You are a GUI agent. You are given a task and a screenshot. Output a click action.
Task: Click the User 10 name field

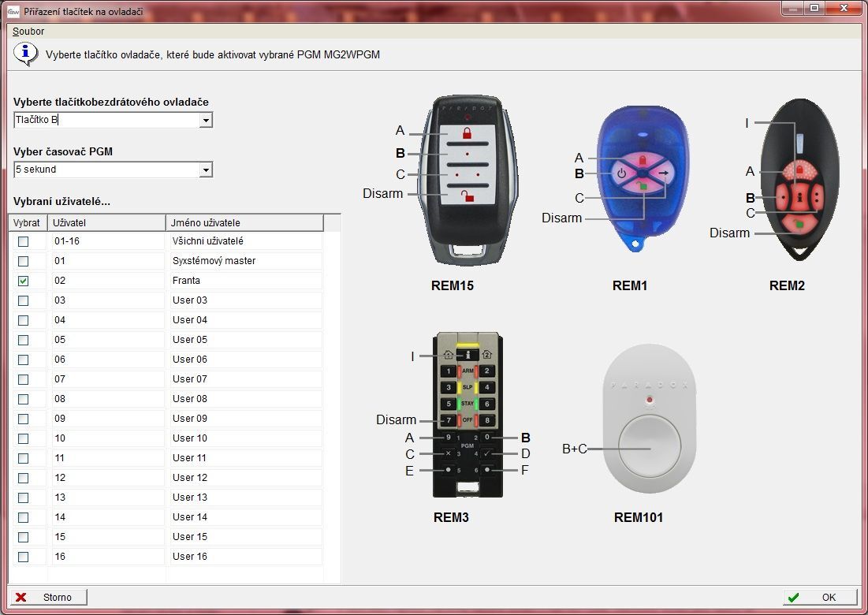246,438
